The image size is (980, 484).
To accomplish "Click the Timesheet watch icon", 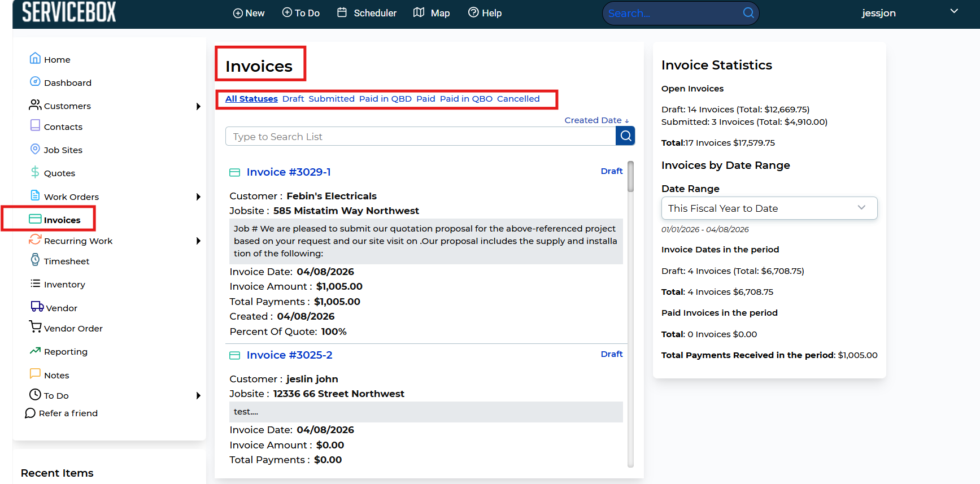I will pos(35,260).
